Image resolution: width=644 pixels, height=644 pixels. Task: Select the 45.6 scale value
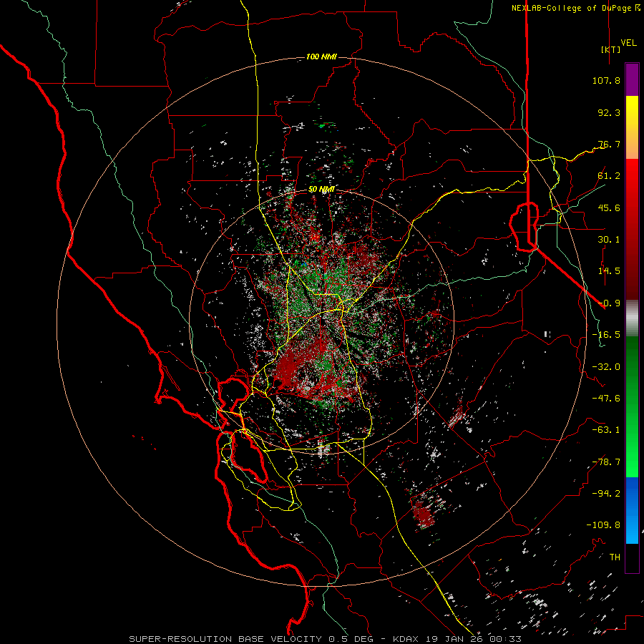(609, 208)
